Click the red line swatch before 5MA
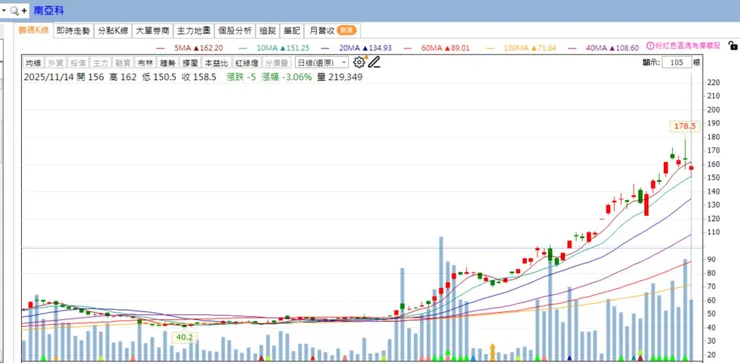 point(160,48)
